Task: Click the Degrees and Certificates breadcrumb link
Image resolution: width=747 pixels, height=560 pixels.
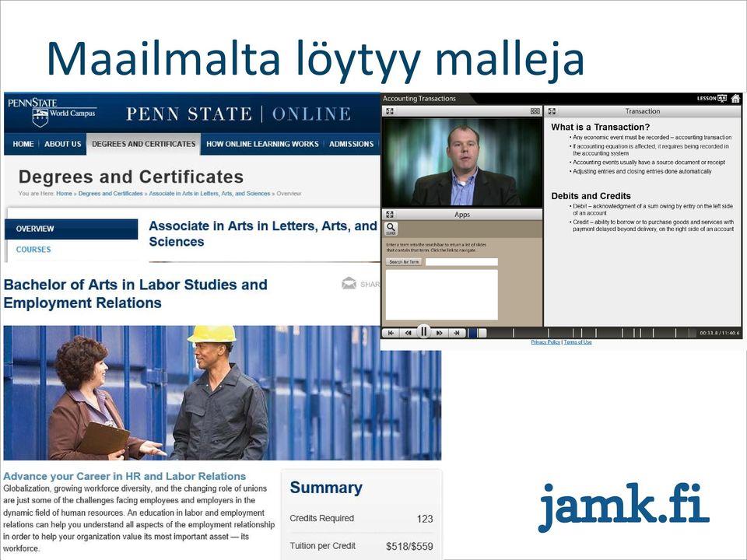Action: click(110, 194)
